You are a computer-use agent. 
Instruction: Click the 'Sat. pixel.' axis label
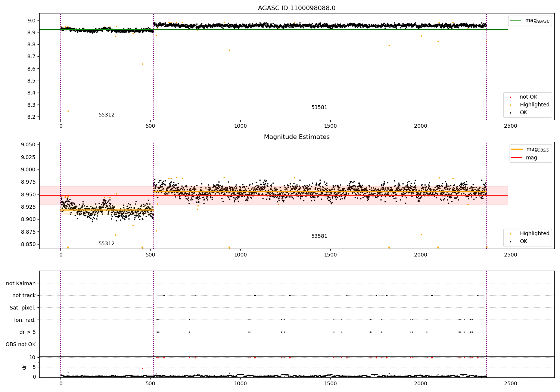23,308
